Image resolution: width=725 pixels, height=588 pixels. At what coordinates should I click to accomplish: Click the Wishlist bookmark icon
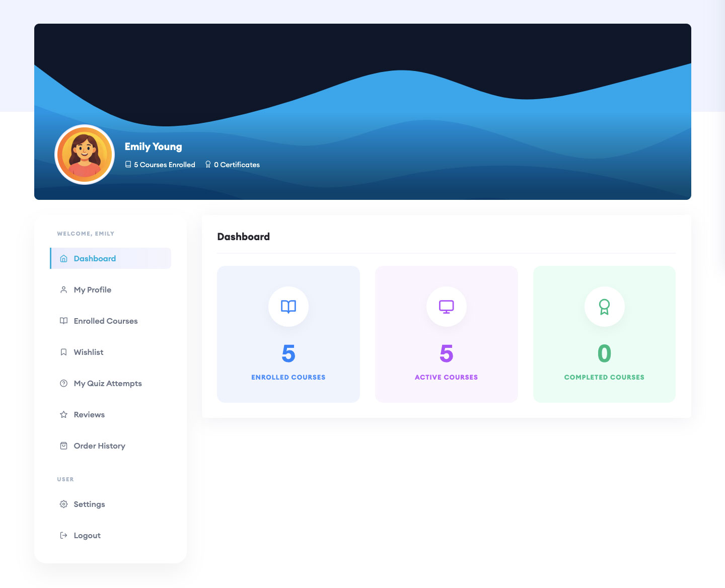[63, 352]
